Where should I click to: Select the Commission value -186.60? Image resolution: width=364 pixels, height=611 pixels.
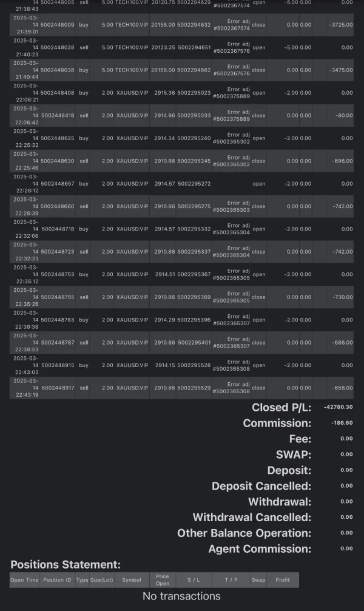tap(342, 423)
